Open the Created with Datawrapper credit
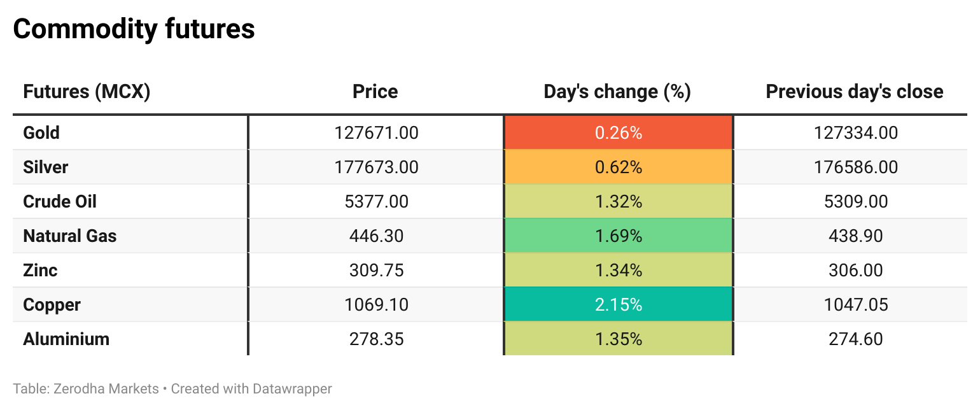The width and height of the screenshot is (980, 410). click(251, 388)
